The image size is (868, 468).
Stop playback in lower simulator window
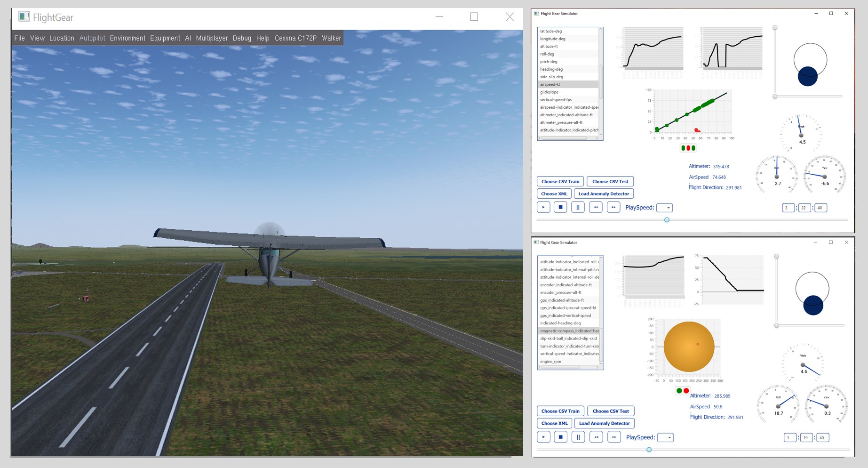561,437
